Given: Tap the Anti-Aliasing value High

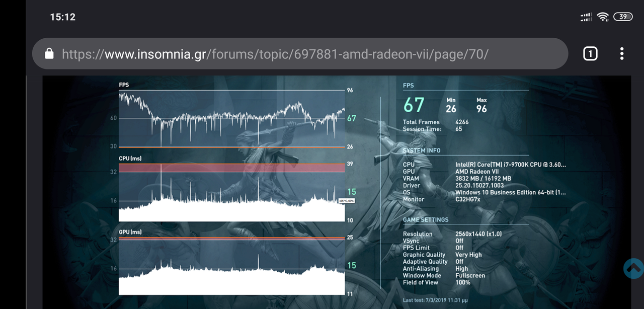Looking at the screenshot, I should 462,269.
